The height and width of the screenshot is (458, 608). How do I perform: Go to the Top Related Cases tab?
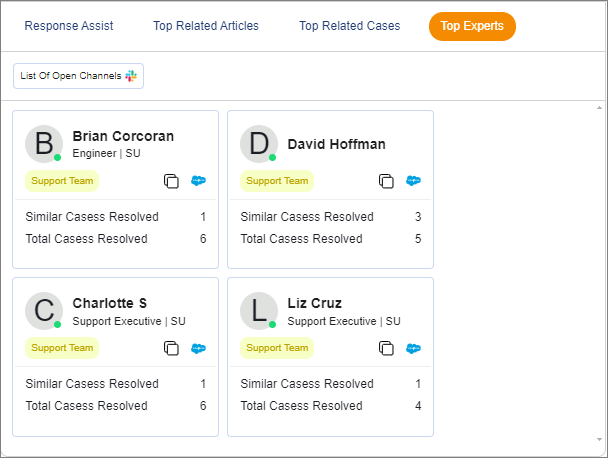point(349,26)
